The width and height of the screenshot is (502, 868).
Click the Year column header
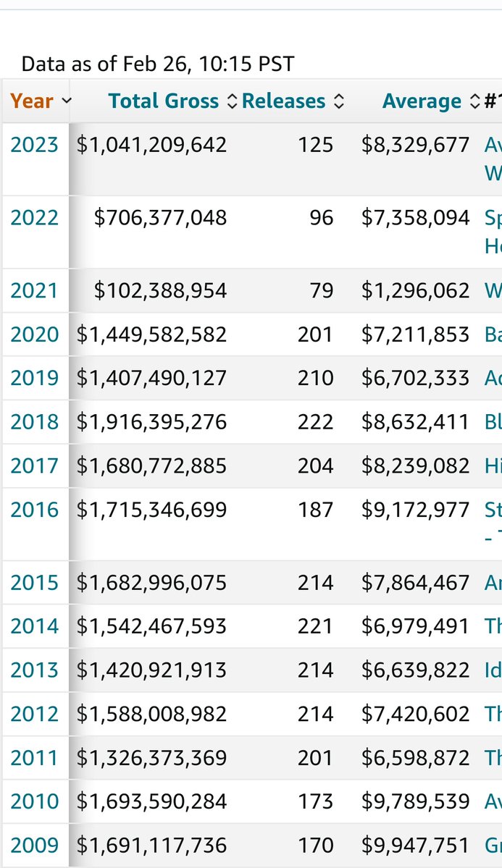pos(31,101)
